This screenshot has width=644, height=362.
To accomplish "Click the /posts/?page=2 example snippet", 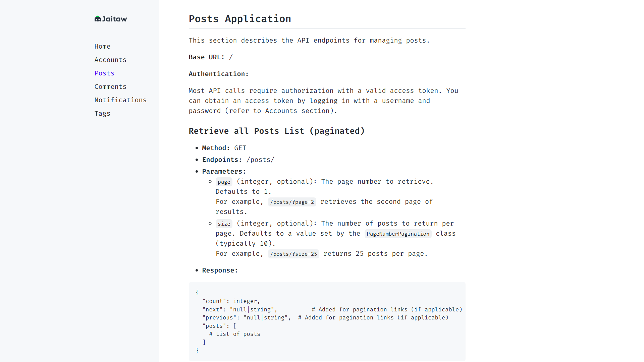I will (292, 202).
